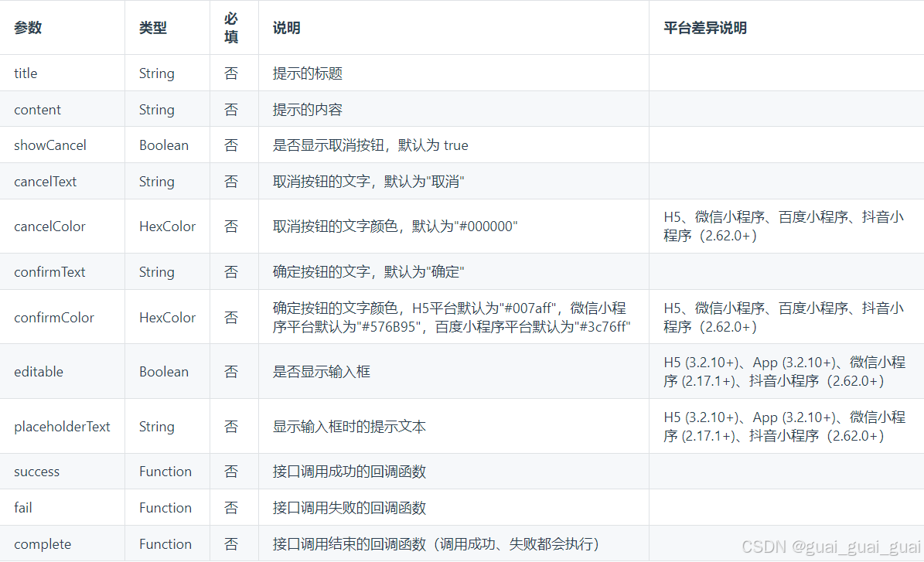
Task: Click the String type in confirmText row
Action: click(157, 271)
